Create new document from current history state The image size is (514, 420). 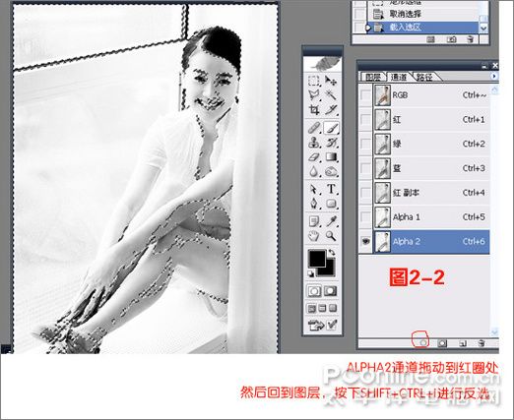click(431, 39)
